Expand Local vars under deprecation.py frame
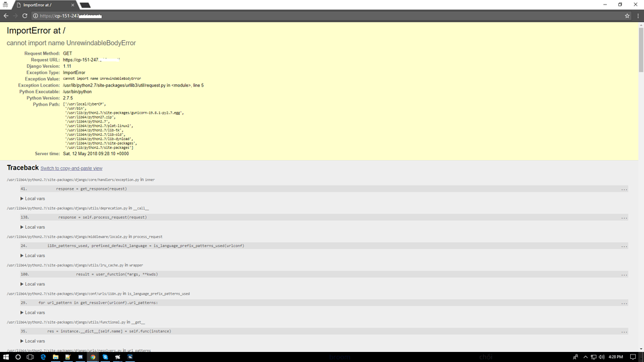Viewport: 644px width, 362px height. [33, 227]
